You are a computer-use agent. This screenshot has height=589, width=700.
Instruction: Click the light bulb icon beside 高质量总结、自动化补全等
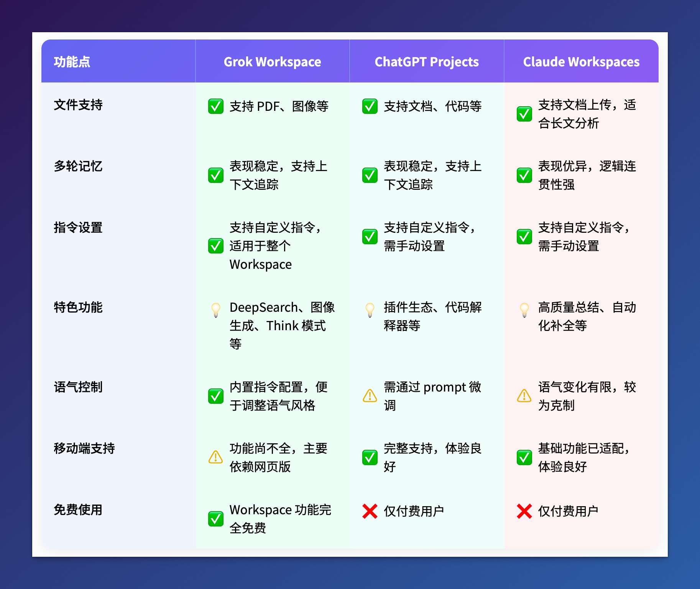(x=524, y=310)
